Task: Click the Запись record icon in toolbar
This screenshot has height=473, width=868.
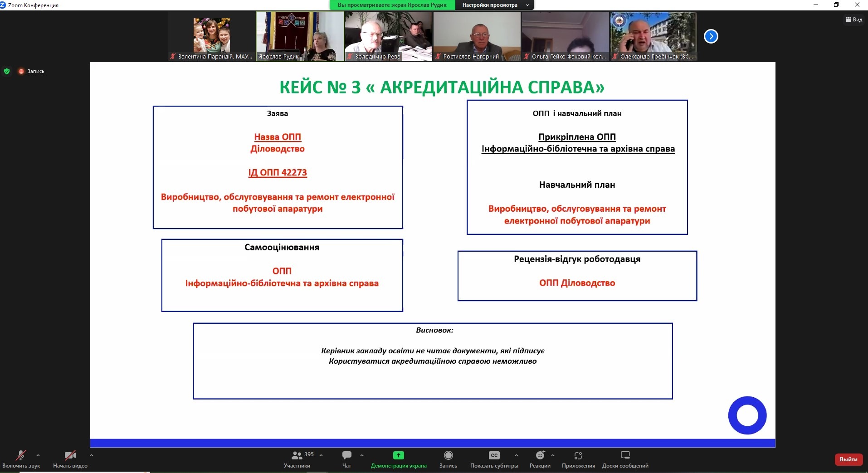Action: click(448, 455)
